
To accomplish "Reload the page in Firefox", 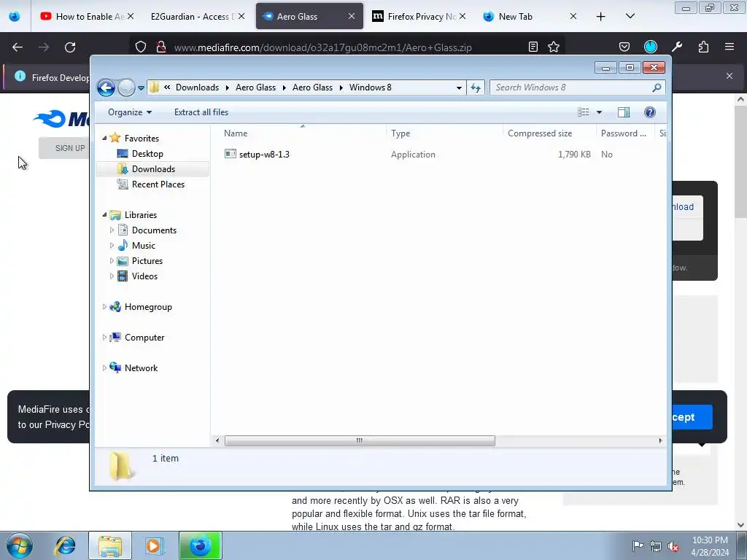I will point(70,47).
